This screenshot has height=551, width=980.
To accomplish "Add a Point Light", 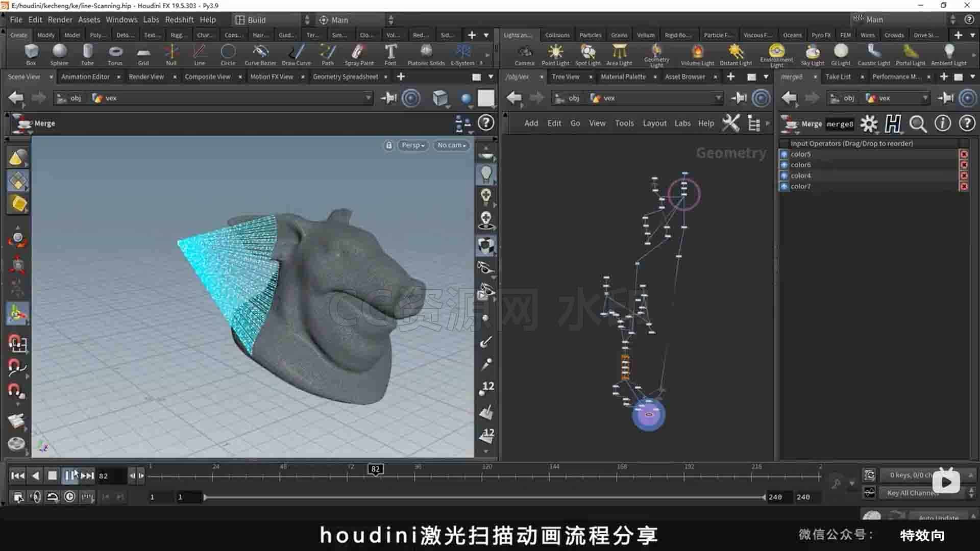I will [x=555, y=55].
